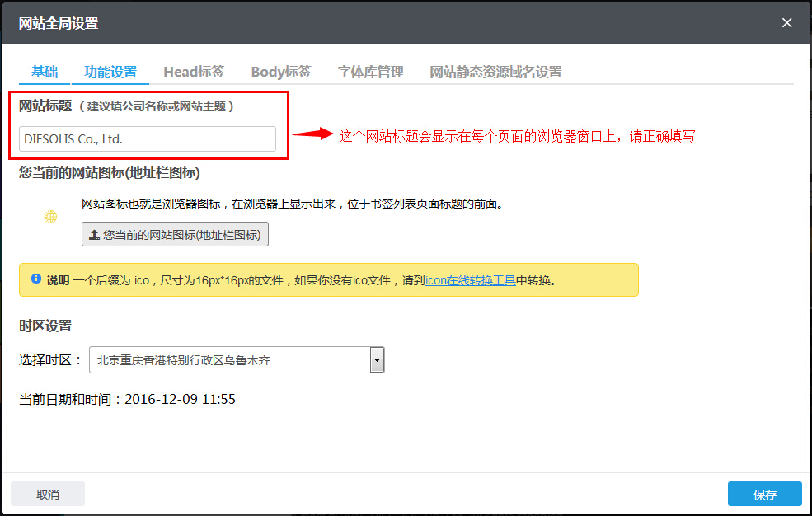Open the Body标签 tab

point(281,72)
